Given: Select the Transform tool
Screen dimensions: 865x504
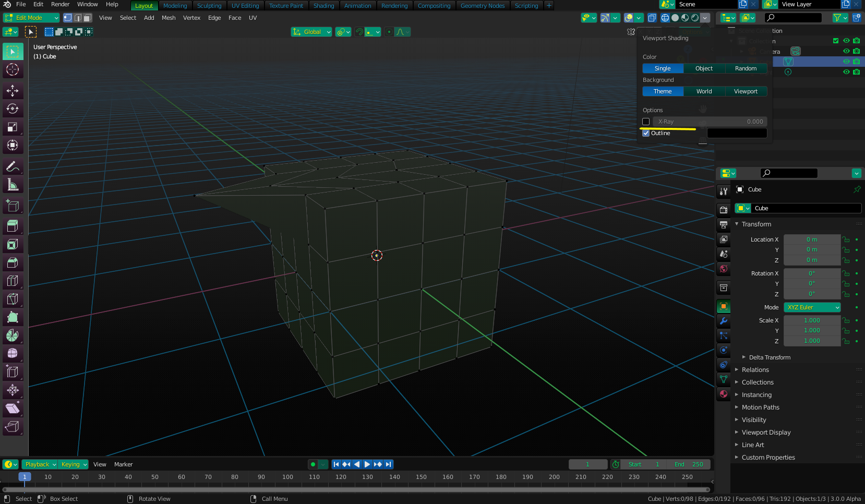Looking at the screenshot, I should pyautogui.click(x=13, y=145).
